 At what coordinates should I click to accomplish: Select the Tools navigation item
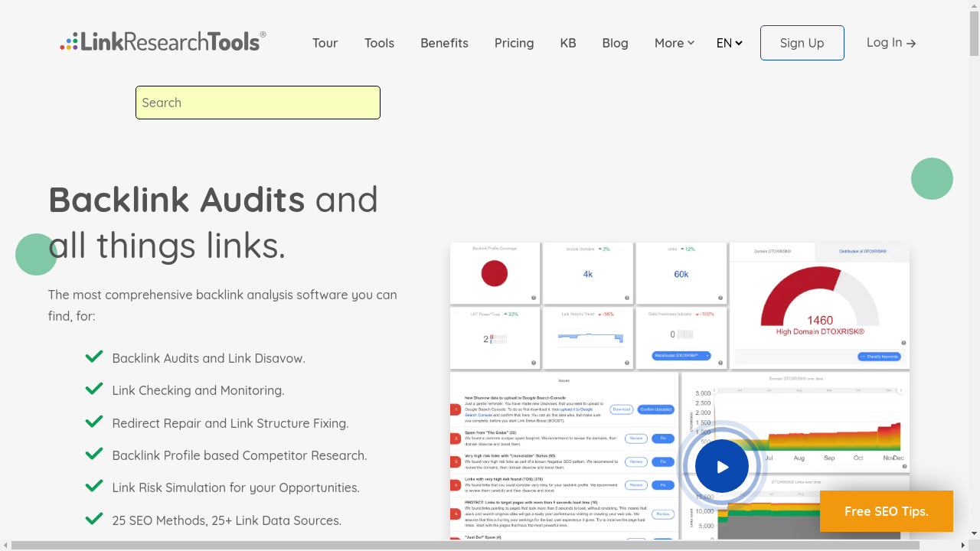tap(379, 43)
